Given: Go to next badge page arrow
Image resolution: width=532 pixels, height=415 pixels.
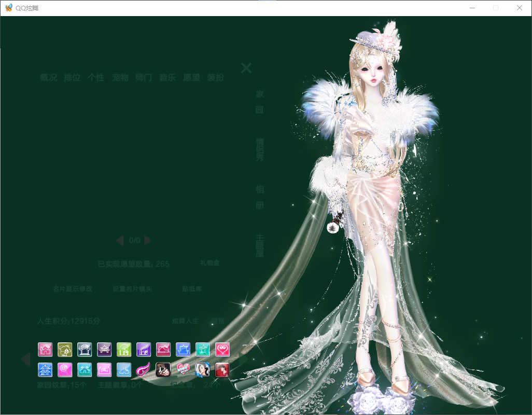Looking at the screenshot, I should tap(243, 359).
